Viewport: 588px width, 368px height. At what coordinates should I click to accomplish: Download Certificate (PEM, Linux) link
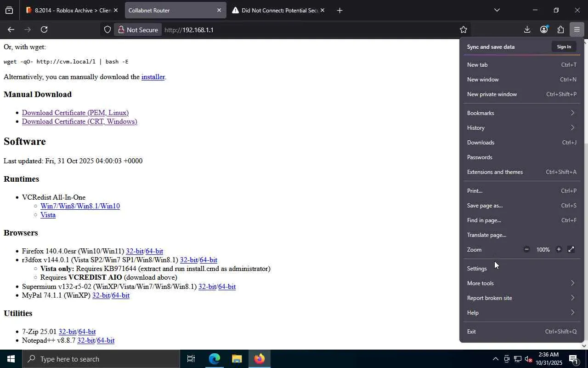75,113
